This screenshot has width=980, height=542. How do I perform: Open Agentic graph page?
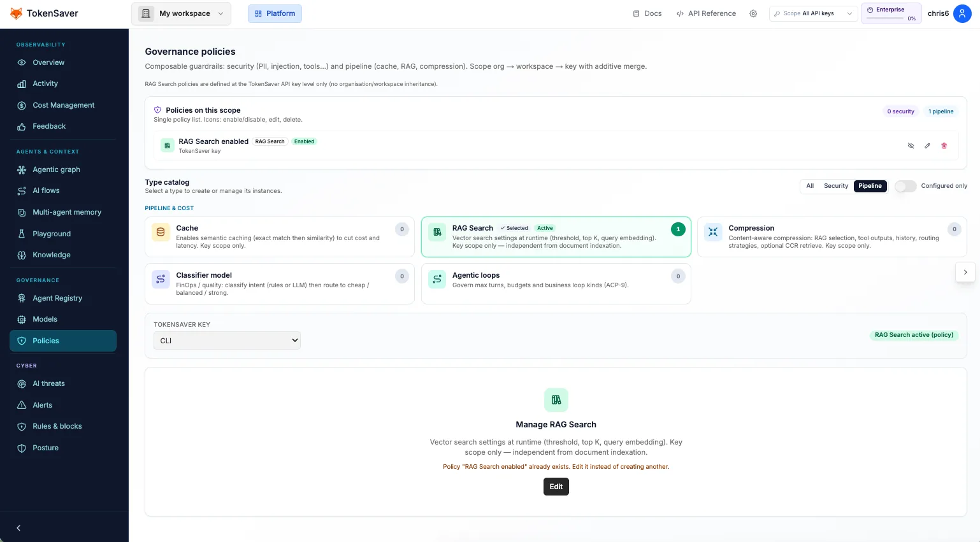[63, 169]
